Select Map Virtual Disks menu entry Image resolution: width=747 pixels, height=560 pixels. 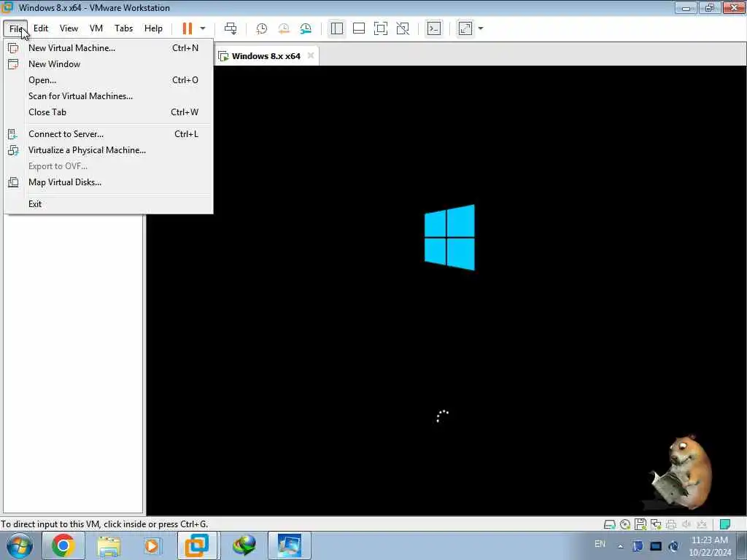(109, 182)
